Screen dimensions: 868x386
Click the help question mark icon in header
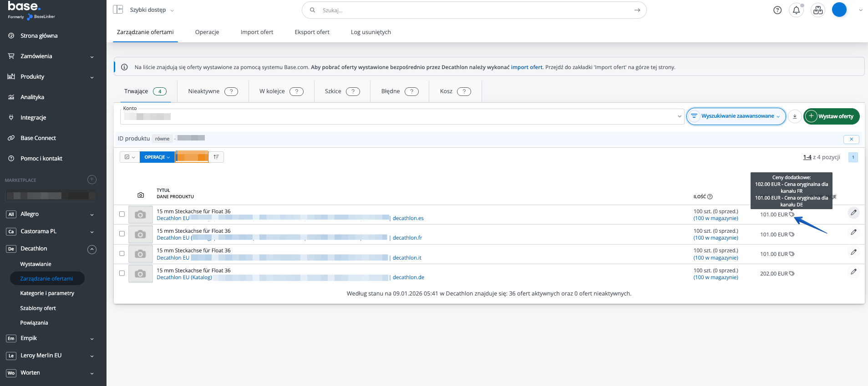pos(777,10)
